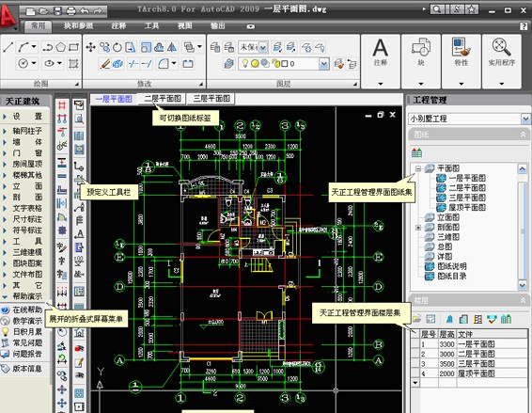This screenshot has height=413, width=532.
Task: Click the Print icon in quick access toolbar
Action: (x=70, y=11)
